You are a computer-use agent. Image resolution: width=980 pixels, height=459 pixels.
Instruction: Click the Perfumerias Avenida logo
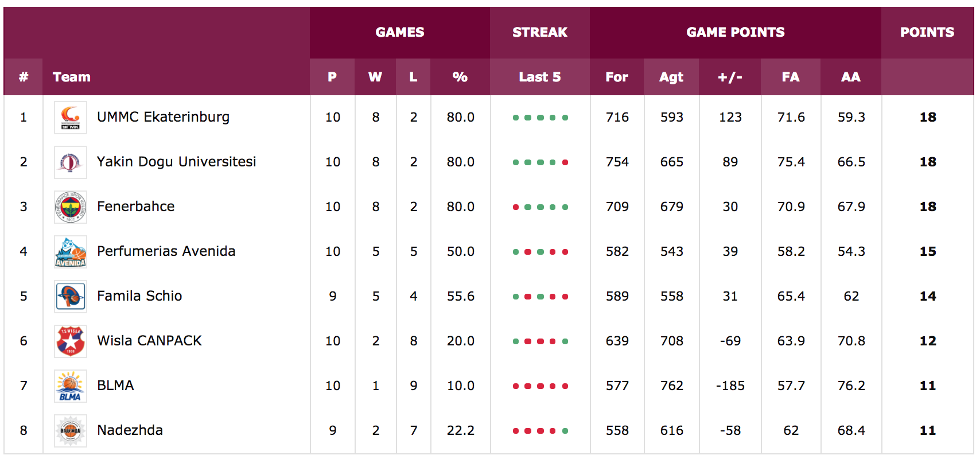click(x=71, y=252)
